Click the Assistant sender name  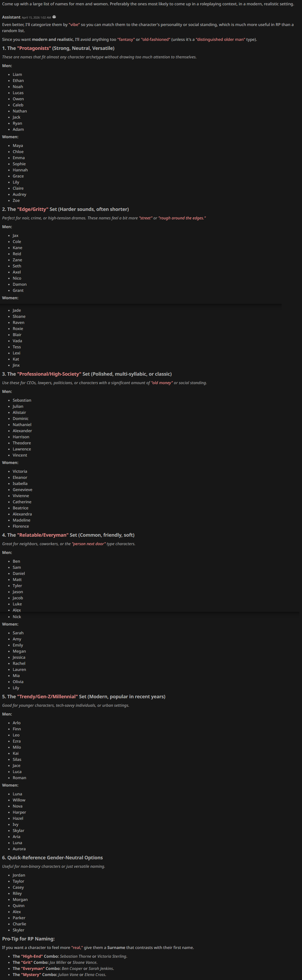[11, 17]
